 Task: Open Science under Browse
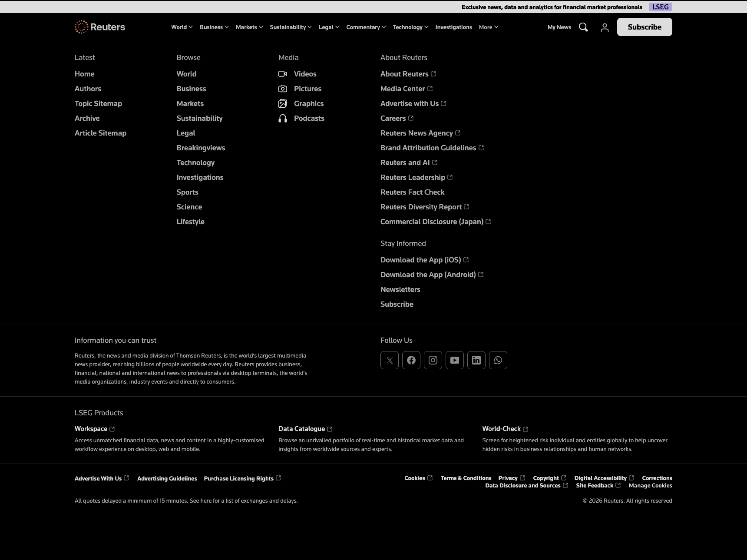pyautogui.click(x=189, y=207)
